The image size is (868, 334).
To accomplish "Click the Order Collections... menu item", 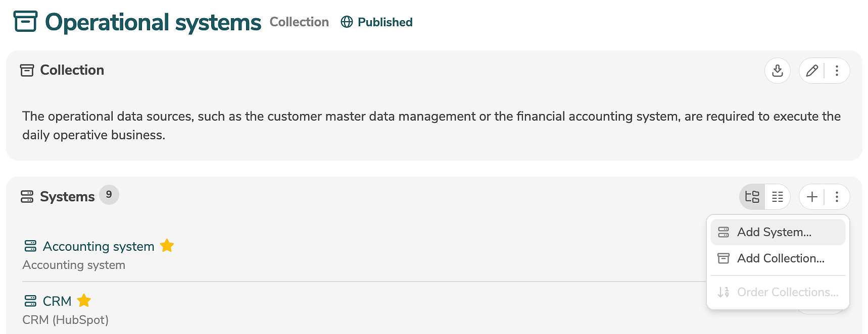I will coord(787,292).
